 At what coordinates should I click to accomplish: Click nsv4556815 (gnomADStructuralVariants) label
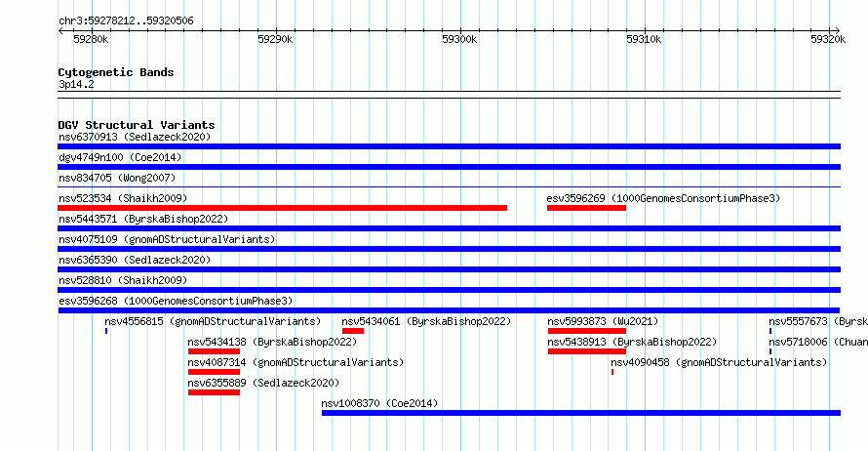213,321
